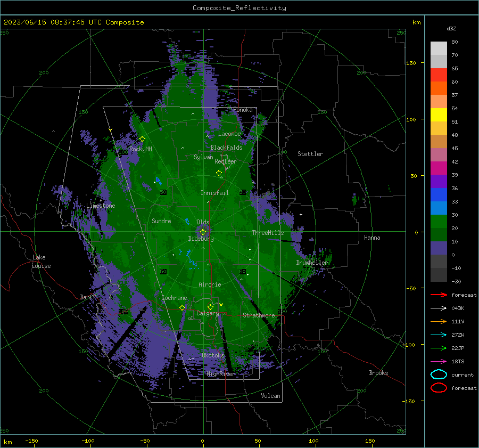
Task: Click the yellow diamond marker above RockyMH
Action: [142, 139]
